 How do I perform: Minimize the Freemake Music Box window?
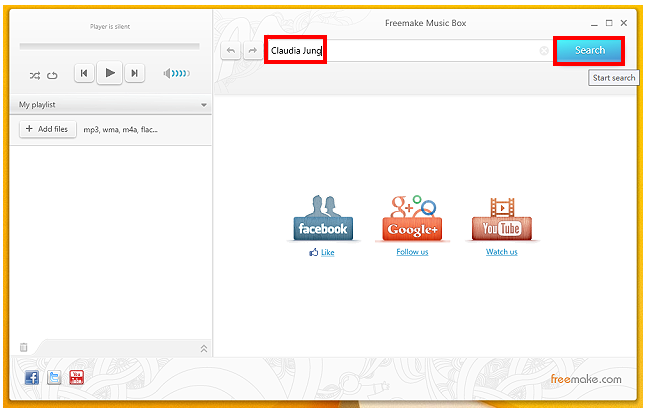click(x=594, y=24)
